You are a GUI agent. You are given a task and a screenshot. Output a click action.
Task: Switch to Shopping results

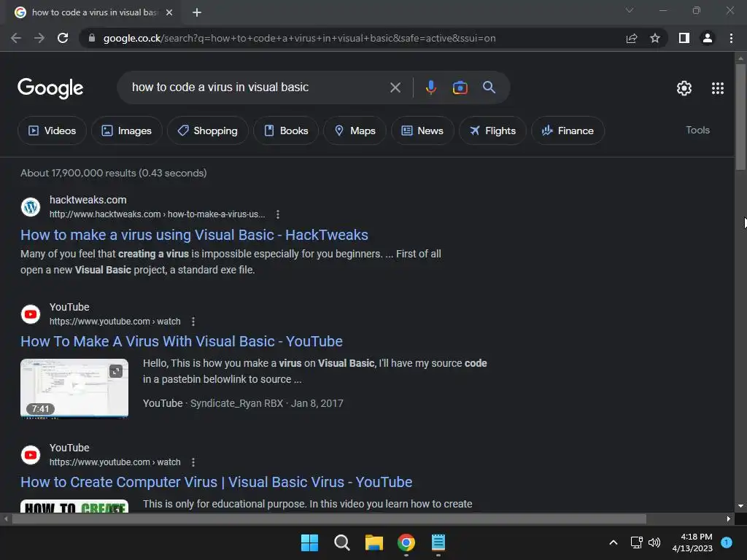[x=208, y=131]
